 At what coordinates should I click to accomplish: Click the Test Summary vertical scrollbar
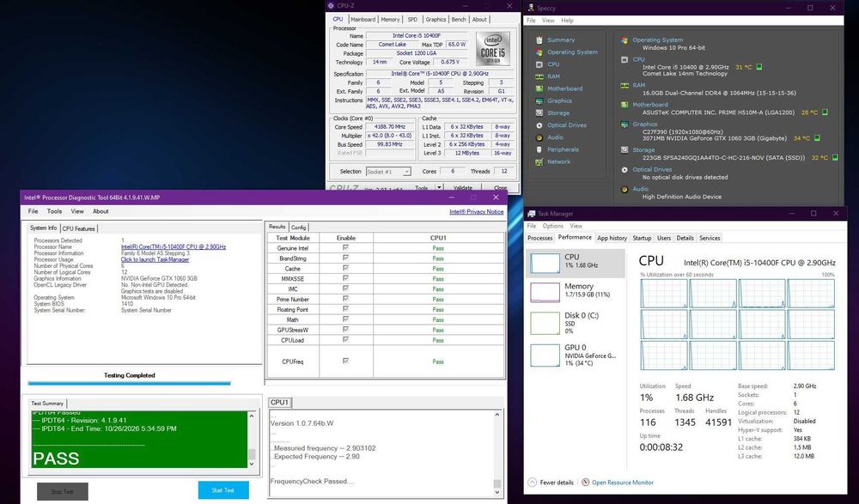tap(252, 440)
